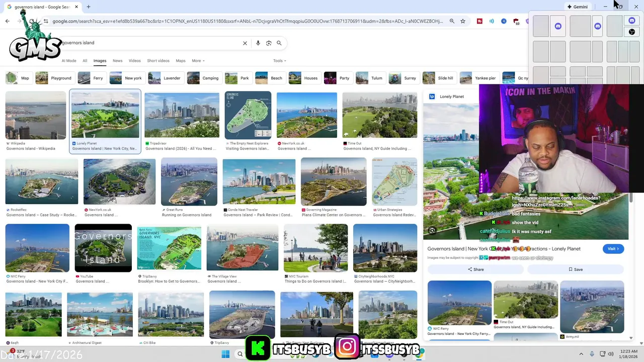Screen dimensions: 644x362
Task: Click the Visit button in preview panel
Action: (613, 249)
